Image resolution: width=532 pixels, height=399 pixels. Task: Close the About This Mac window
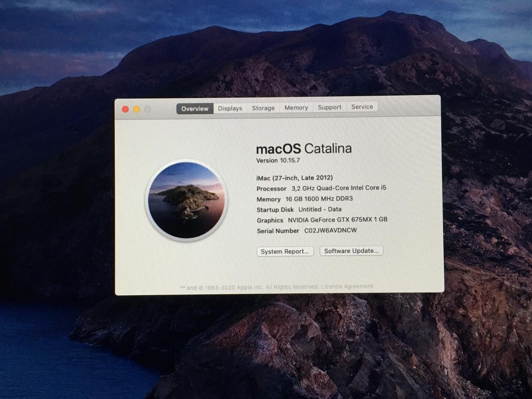pos(125,109)
